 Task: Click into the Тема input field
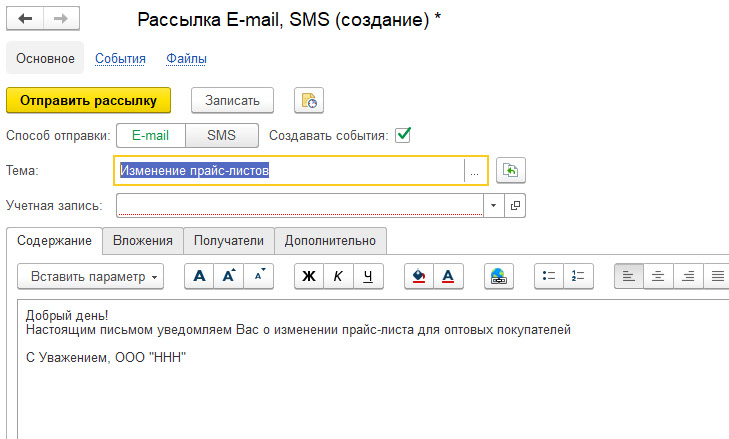tap(291, 171)
